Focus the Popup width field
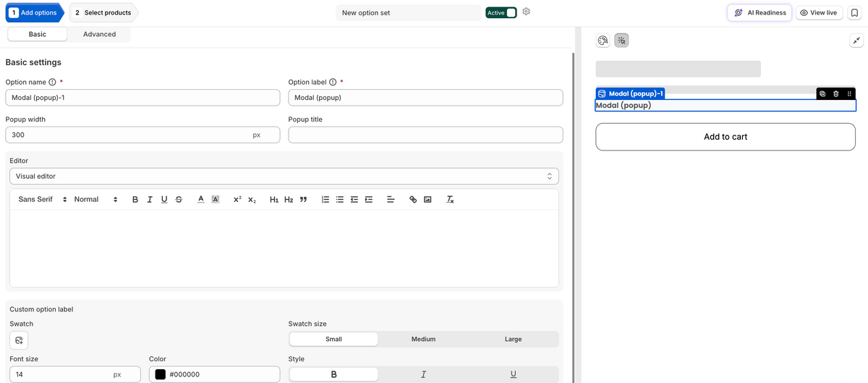868x383 pixels. pos(142,135)
